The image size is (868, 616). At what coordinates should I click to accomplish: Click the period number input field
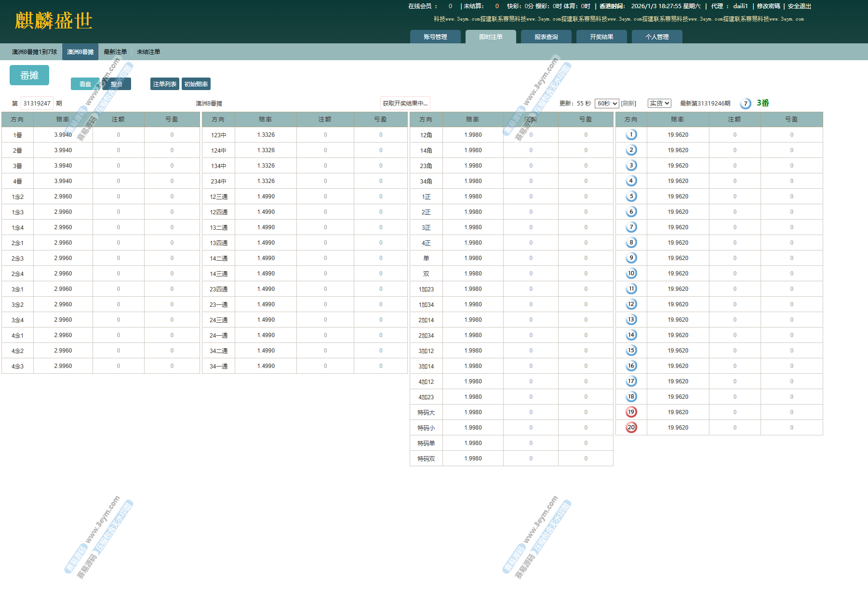pos(37,104)
